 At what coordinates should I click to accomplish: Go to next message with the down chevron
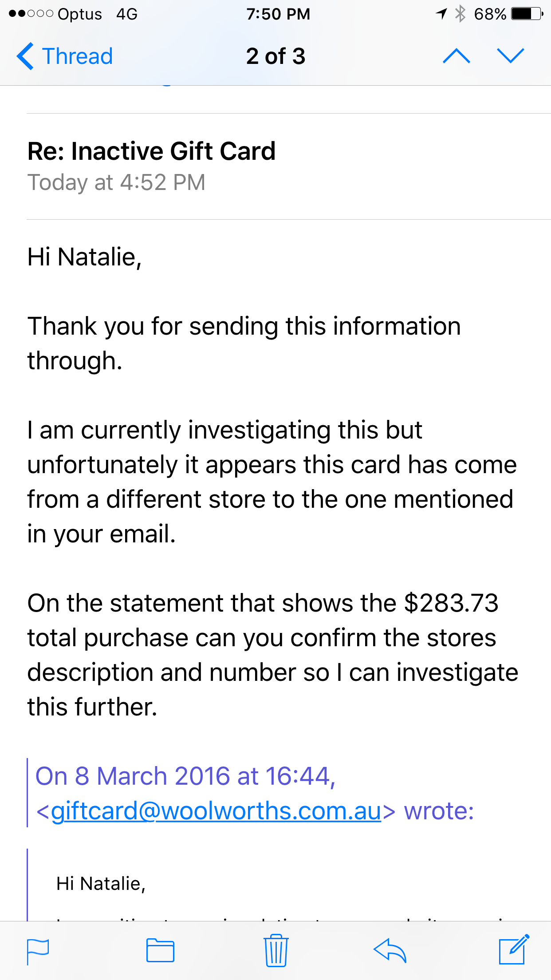coord(511,56)
